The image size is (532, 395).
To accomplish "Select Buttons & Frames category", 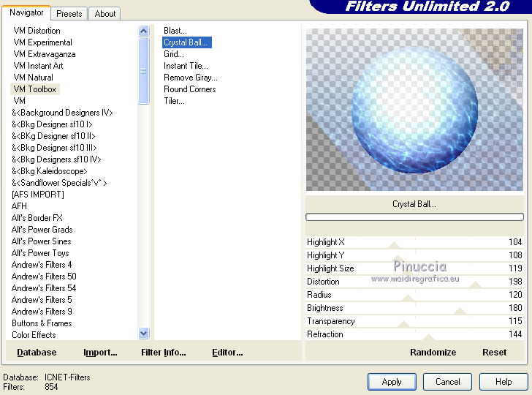I will [x=42, y=323].
